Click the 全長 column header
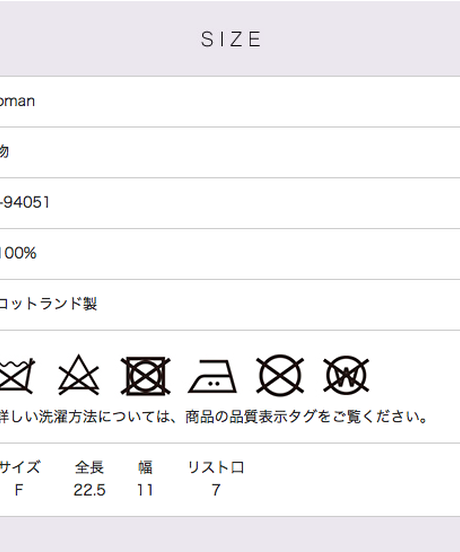Image resolution: width=460 pixels, height=552 pixels. click(89, 467)
